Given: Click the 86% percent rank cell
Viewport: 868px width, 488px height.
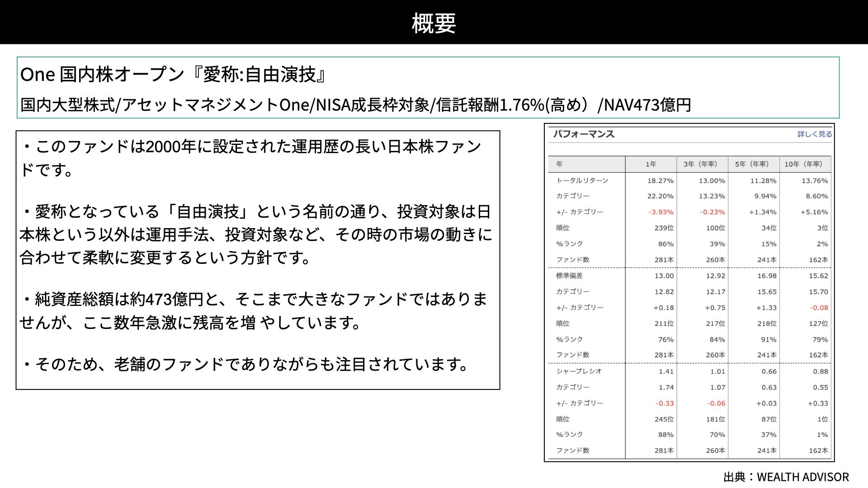Looking at the screenshot, I should click(666, 244).
